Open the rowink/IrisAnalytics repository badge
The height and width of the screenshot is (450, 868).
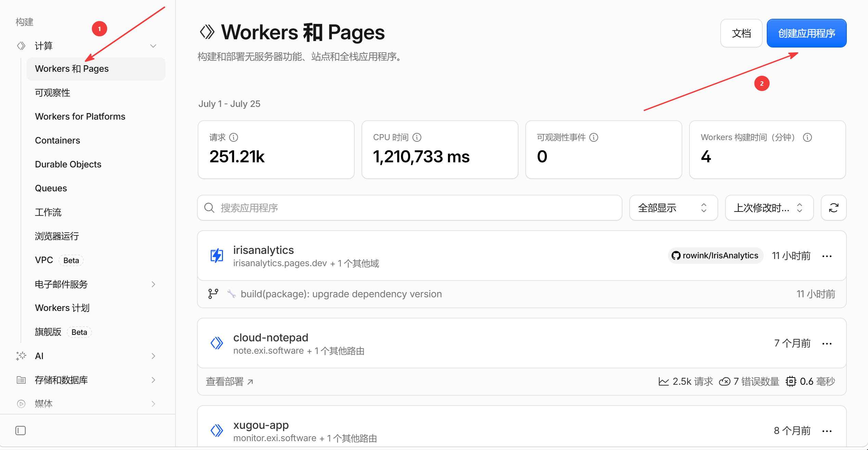coord(715,256)
